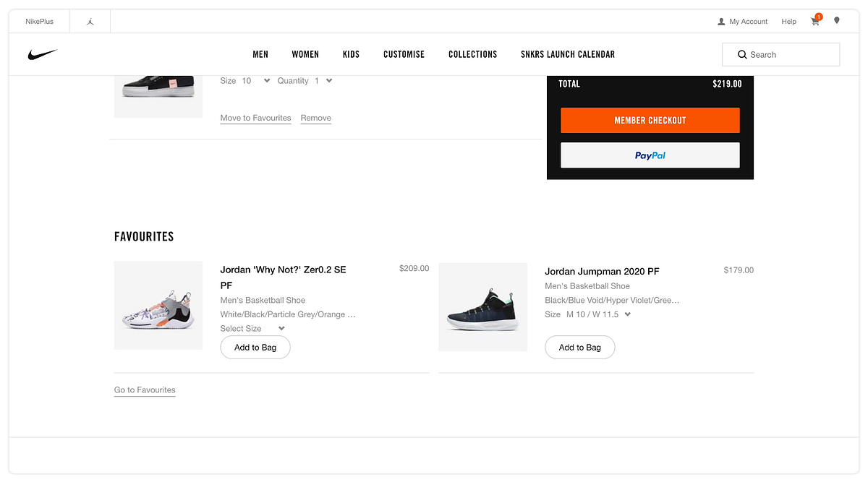Viewport: 868px width, 482px height.
Task: Click the red cart notification badge
Action: pyautogui.click(x=818, y=15)
